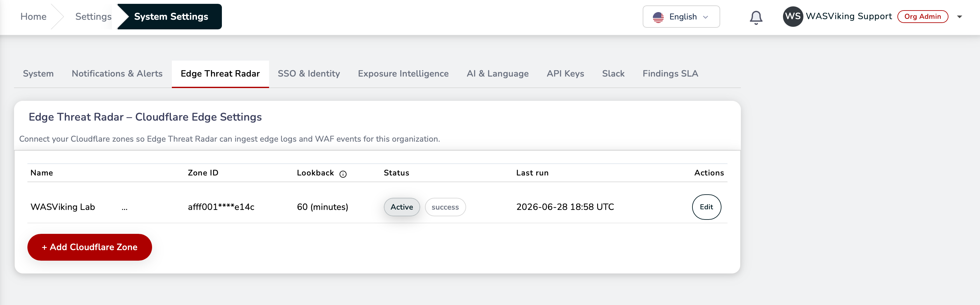
Task: Click the WASViking Support username
Action: [848, 16]
